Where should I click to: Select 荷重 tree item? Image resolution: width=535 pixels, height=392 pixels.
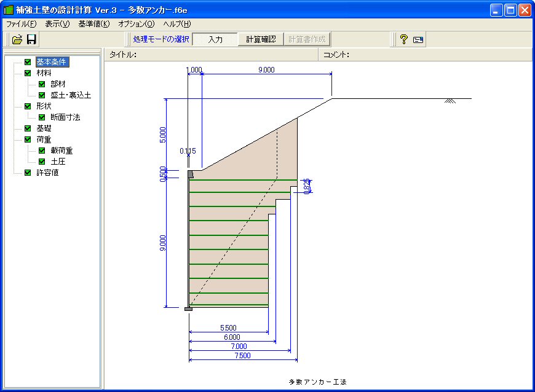[44, 139]
